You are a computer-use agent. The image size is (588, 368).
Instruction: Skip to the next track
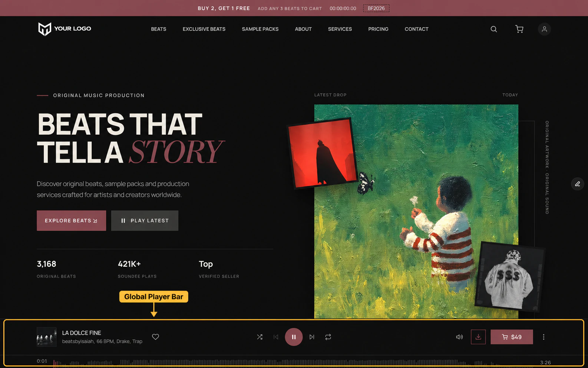(x=312, y=337)
